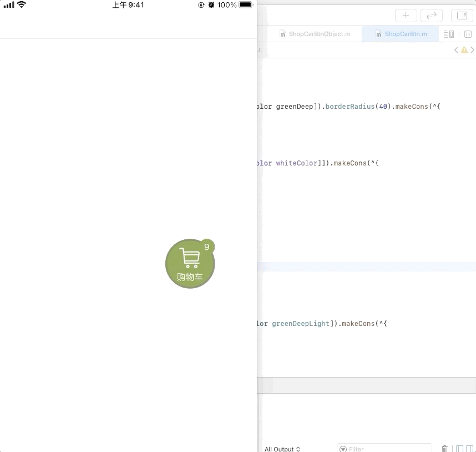The height and width of the screenshot is (452, 476).
Task: Go to next issue with right chevron
Action: pos(472,50)
